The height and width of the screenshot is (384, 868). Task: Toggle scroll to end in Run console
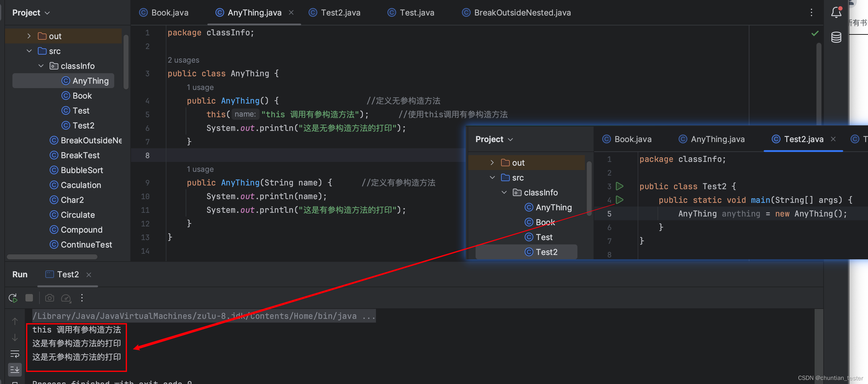point(15,369)
